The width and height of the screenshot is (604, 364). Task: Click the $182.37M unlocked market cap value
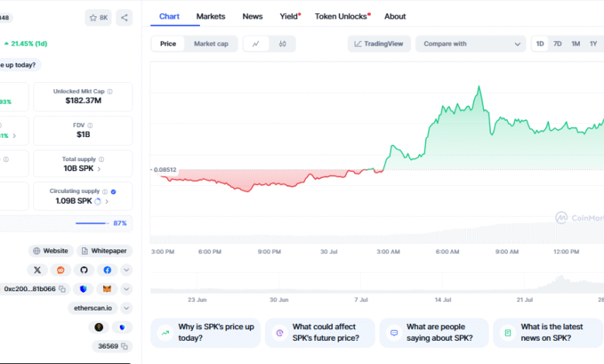83,101
